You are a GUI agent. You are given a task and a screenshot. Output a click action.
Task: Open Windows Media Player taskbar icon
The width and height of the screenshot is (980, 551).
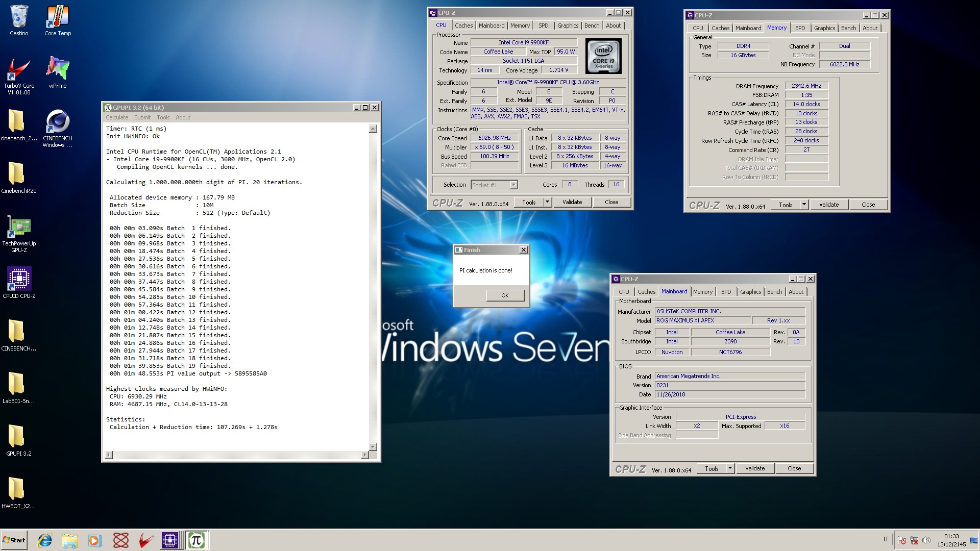pyautogui.click(x=95, y=540)
